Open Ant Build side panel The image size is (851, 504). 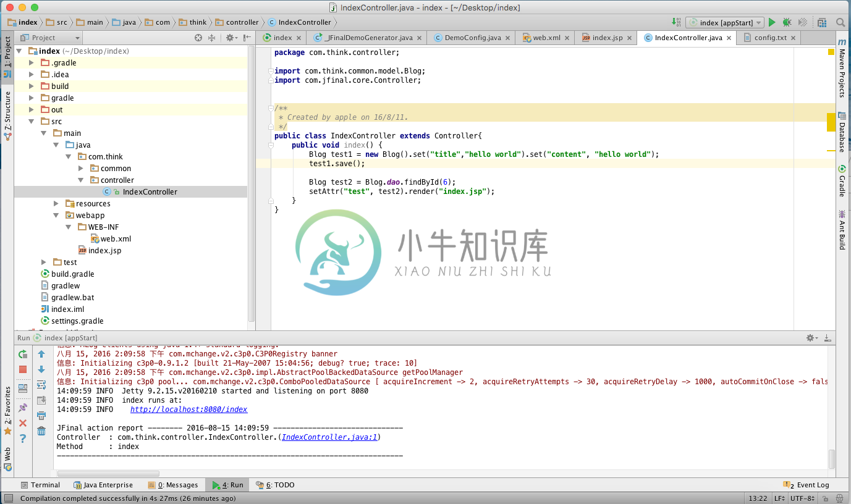click(x=842, y=230)
